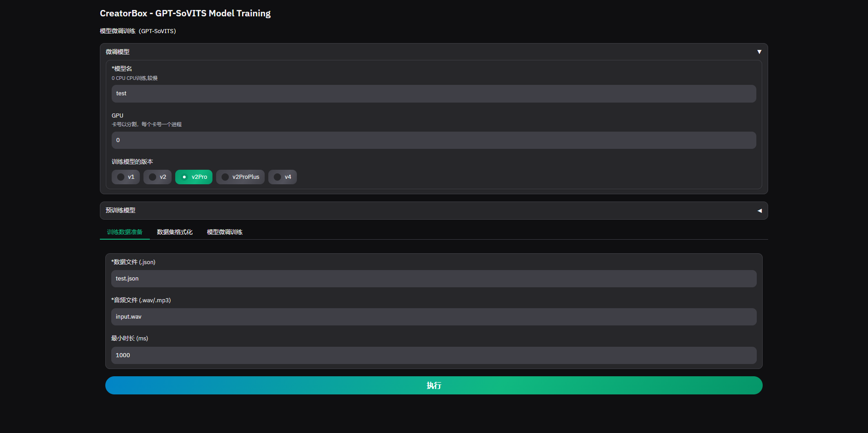Click the CPU训练,较慢 hint text
The image size is (868, 433).
pyautogui.click(x=135, y=78)
